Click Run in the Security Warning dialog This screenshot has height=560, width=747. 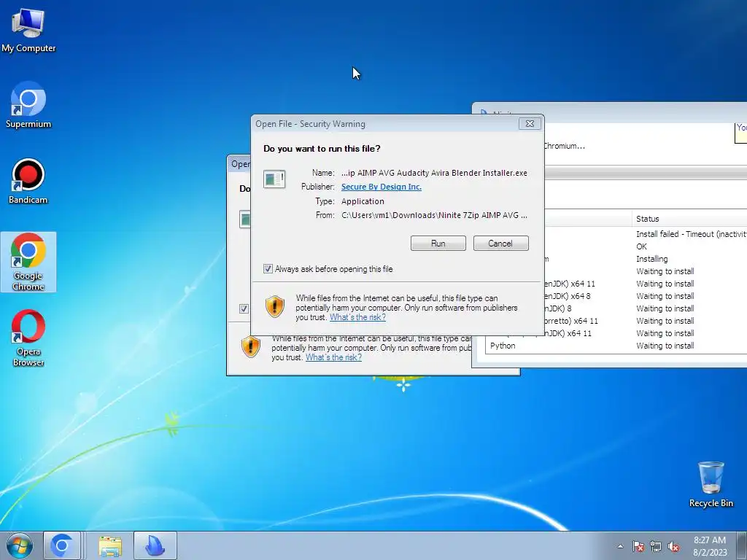coord(438,244)
